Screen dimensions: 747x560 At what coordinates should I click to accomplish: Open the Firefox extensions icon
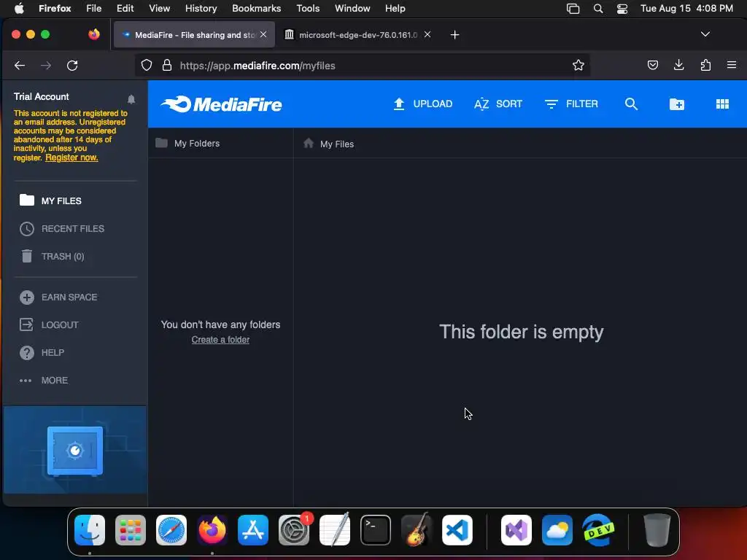tap(705, 65)
